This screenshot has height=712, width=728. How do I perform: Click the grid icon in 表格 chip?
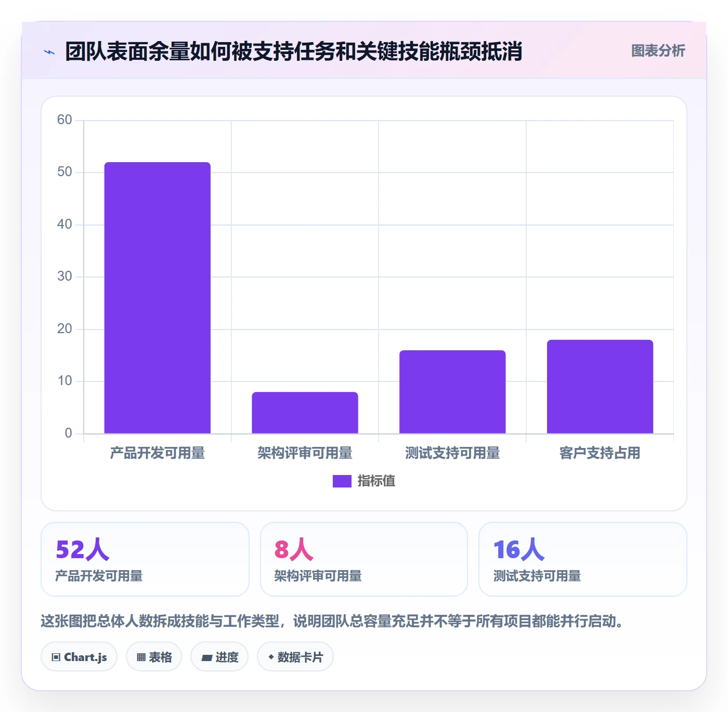coord(141,657)
